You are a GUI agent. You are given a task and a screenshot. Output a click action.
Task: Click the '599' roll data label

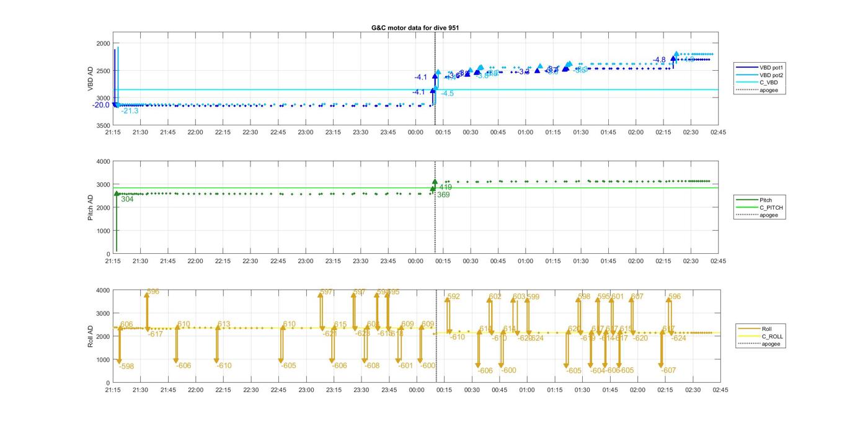pyautogui.click(x=533, y=297)
